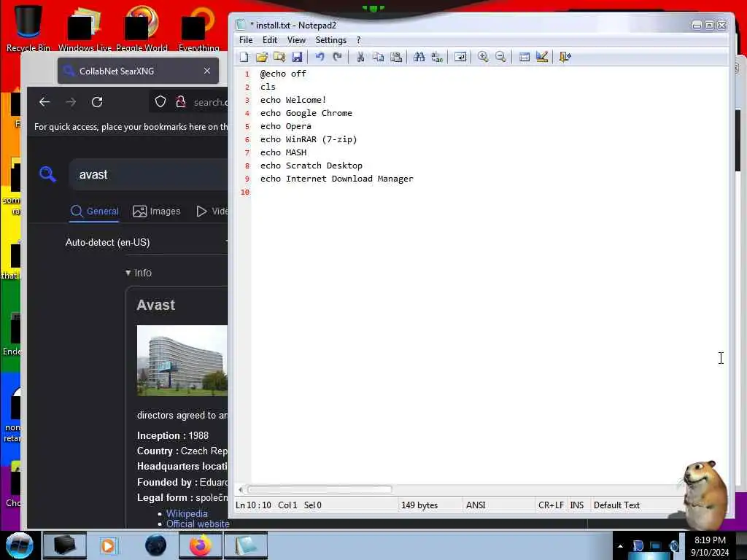Viewport: 747px width, 560px height.
Task: Zoom out with the magnifier minus icon
Action: coord(500,57)
